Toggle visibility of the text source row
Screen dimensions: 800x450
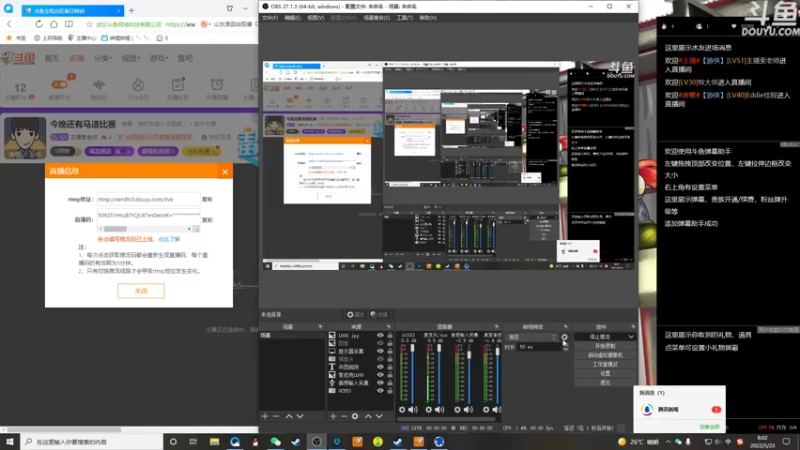(380, 367)
